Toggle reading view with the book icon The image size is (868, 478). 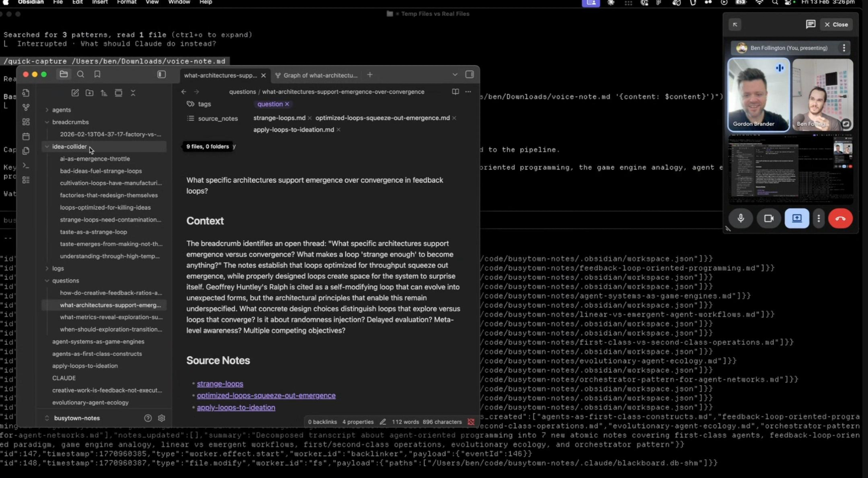point(455,92)
